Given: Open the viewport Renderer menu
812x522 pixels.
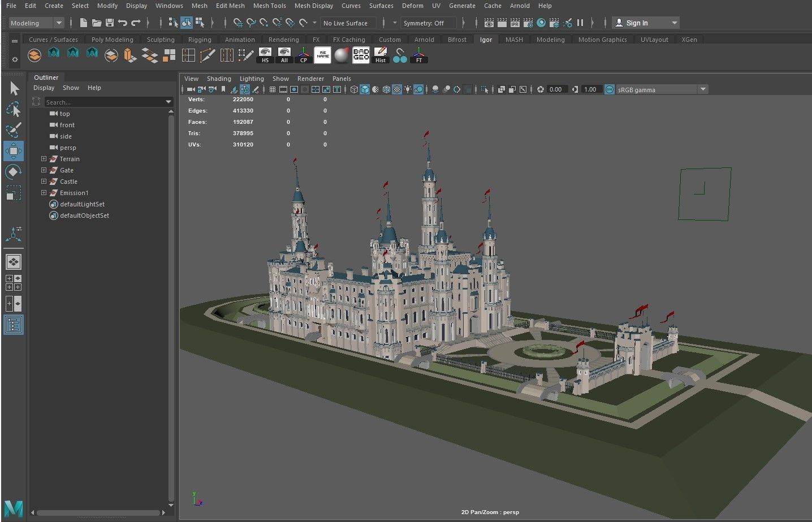Looking at the screenshot, I should 310,79.
